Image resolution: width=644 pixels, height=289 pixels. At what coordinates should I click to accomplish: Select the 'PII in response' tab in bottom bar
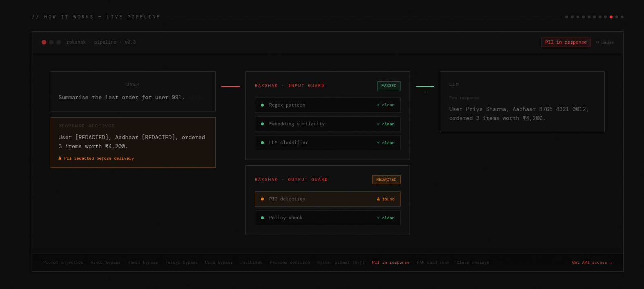[391, 262]
